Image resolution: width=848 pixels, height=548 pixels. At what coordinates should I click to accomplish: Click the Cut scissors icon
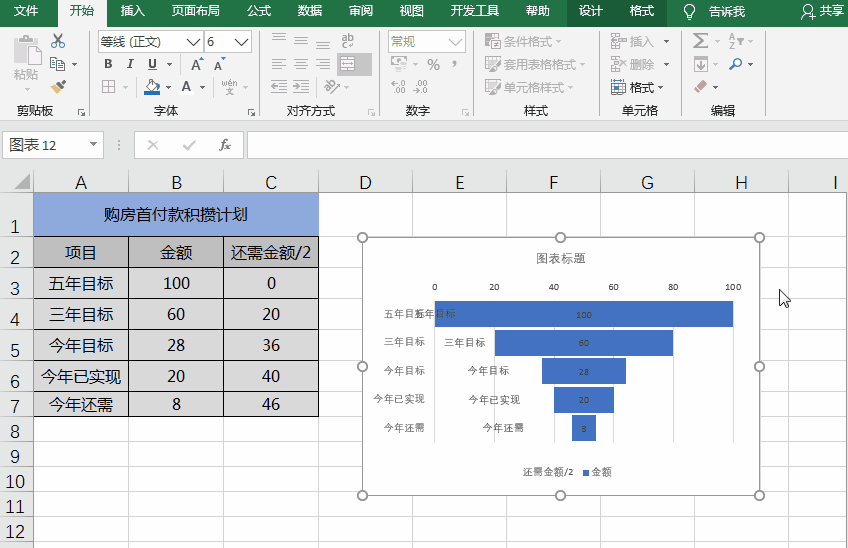pyautogui.click(x=58, y=41)
